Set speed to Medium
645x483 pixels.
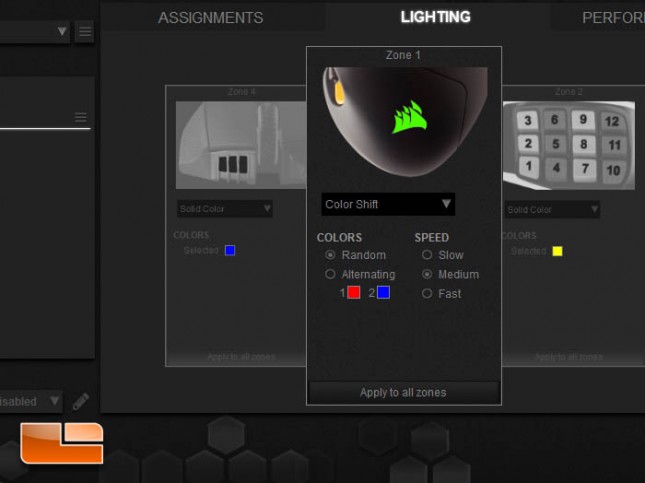tap(427, 274)
